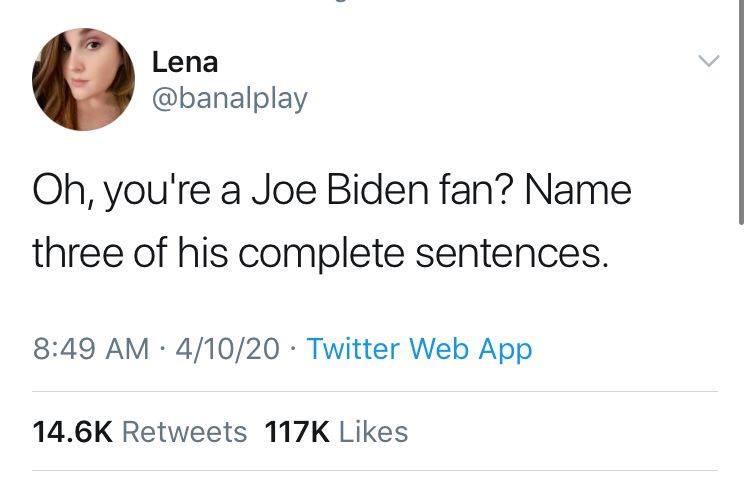Click the words 'Joe Biden' in tweet
This screenshot has height=483, width=750.
(x=340, y=191)
